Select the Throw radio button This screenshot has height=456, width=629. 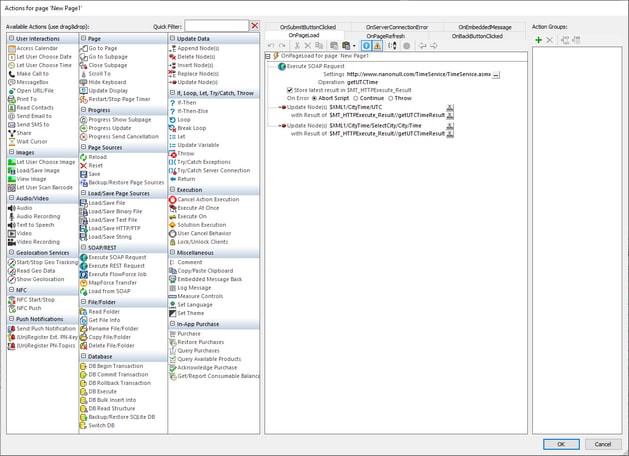point(391,98)
